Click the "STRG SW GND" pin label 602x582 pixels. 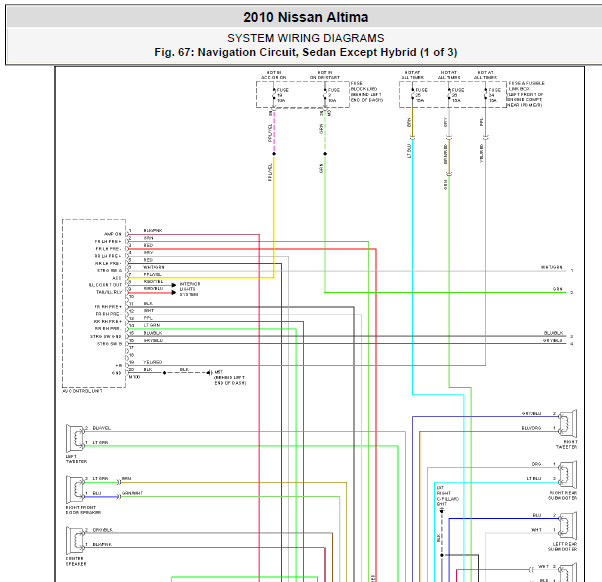tap(106, 336)
